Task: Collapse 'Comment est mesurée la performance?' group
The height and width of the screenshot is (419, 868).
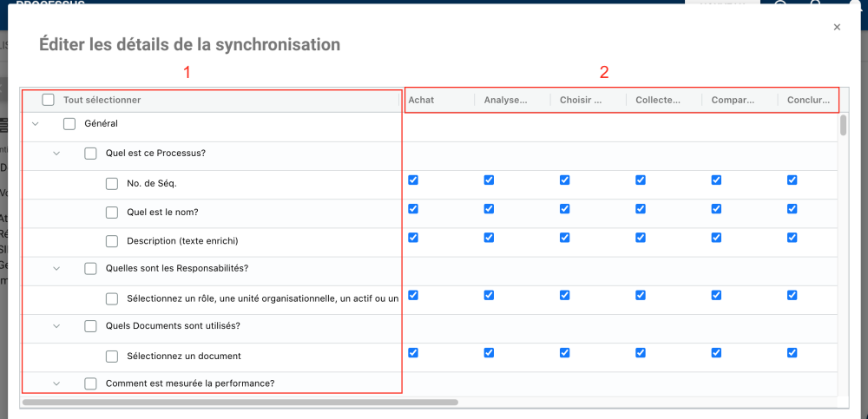Action: point(56,383)
